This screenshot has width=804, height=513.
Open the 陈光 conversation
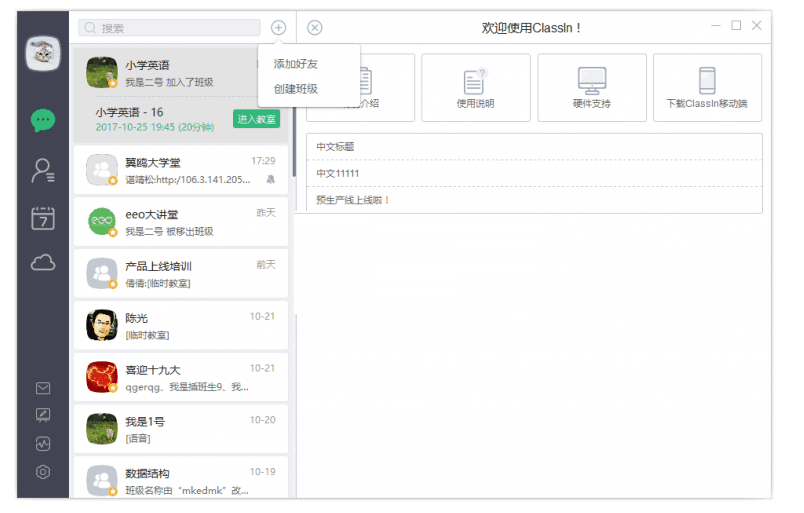click(181, 326)
